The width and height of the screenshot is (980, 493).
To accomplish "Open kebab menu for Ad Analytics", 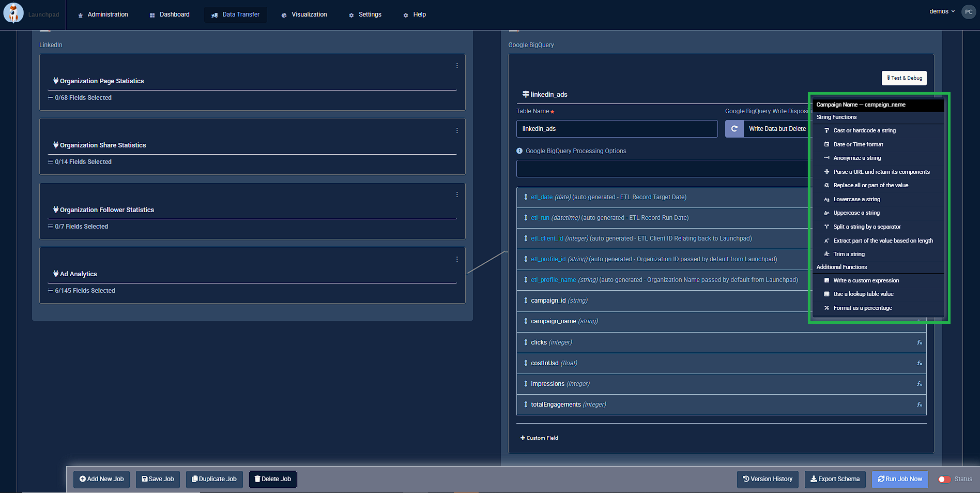I will point(457,259).
